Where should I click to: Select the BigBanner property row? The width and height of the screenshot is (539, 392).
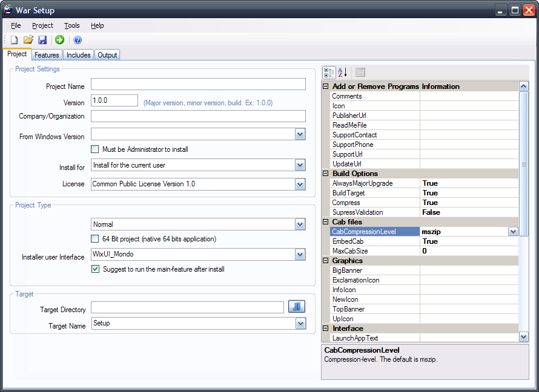[x=424, y=270]
